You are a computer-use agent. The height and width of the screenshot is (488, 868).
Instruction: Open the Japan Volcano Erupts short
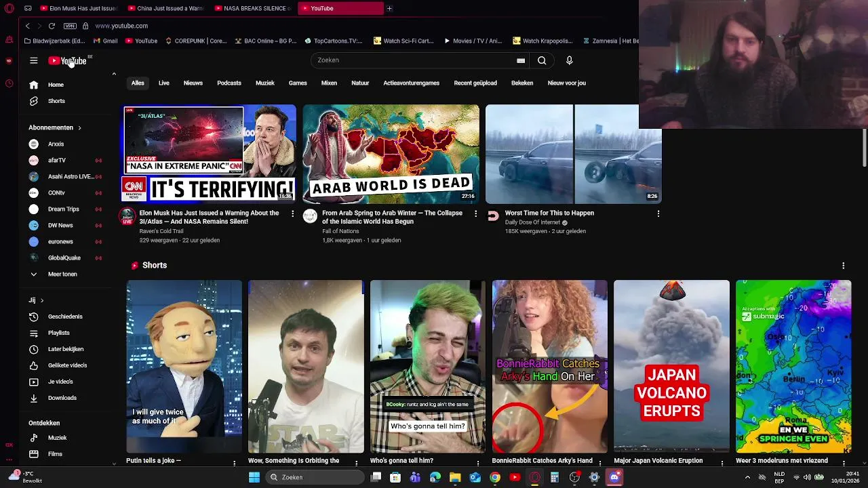click(671, 366)
